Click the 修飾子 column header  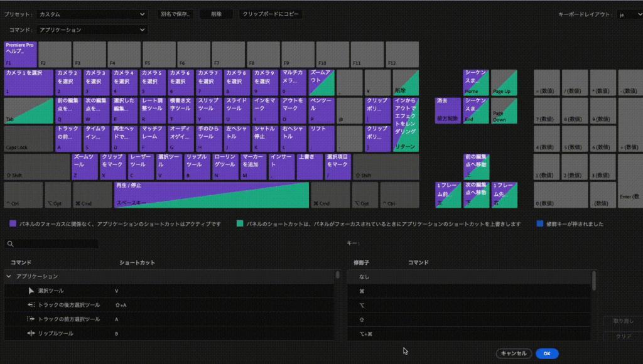pyautogui.click(x=361, y=262)
